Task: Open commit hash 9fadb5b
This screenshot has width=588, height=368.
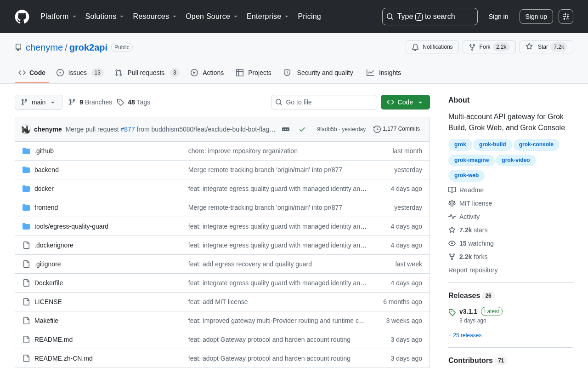Action: (x=327, y=129)
